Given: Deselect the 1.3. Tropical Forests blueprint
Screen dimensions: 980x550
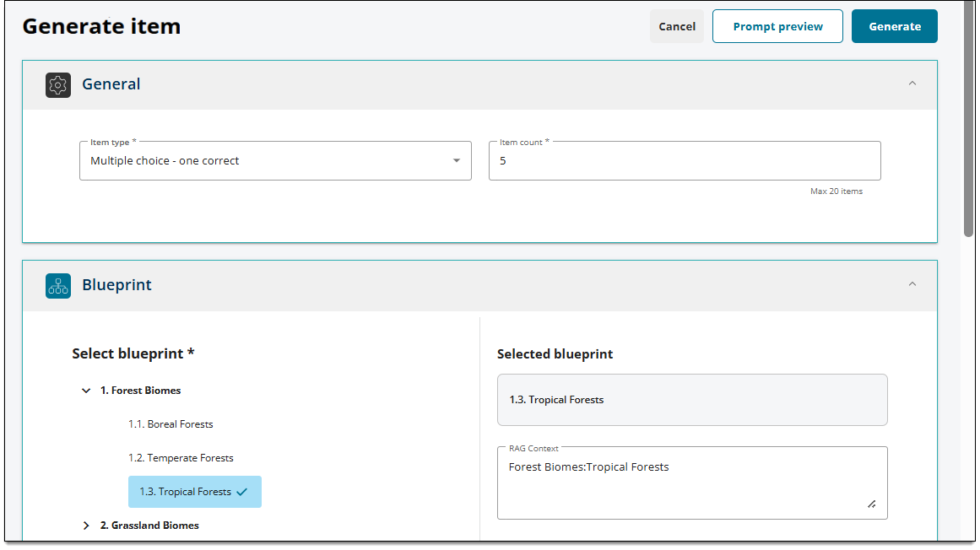Looking at the screenshot, I should pyautogui.click(x=195, y=492).
